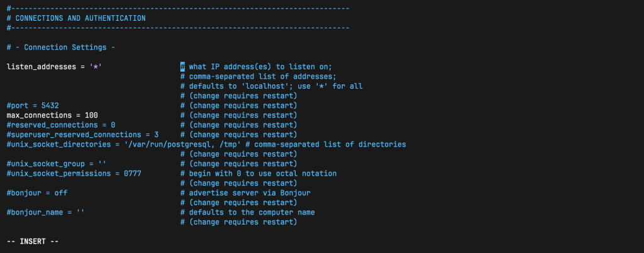Select the #reserved_connections = 0 setting

pyautogui.click(x=60, y=125)
